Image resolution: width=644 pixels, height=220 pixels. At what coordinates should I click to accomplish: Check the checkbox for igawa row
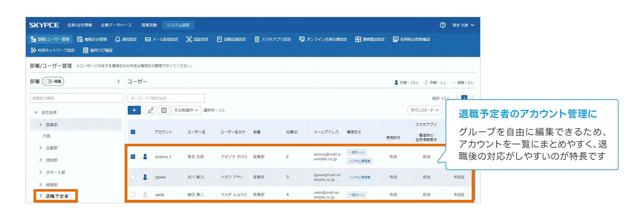pyautogui.click(x=133, y=177)
